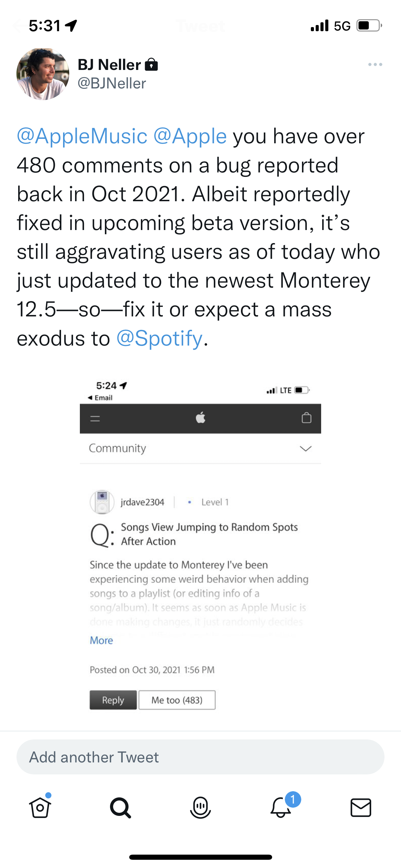Open the Messages envelope icon
The width and height of the screenshot is (401, 868).
[361, 807]
